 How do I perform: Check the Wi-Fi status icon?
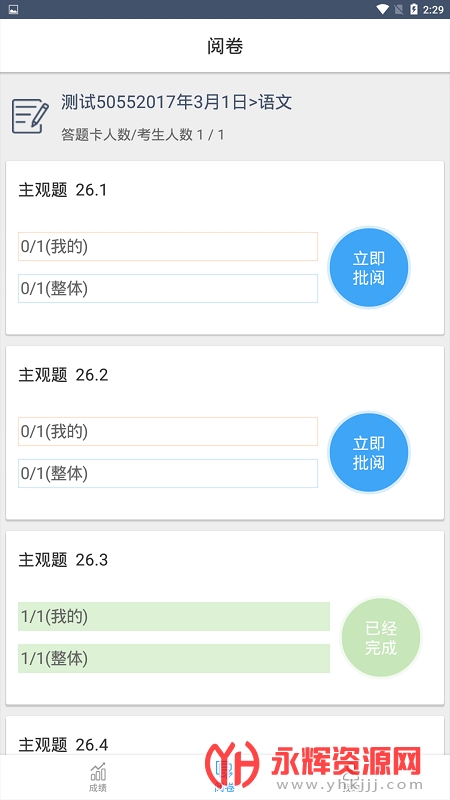(x=382, y=9)
